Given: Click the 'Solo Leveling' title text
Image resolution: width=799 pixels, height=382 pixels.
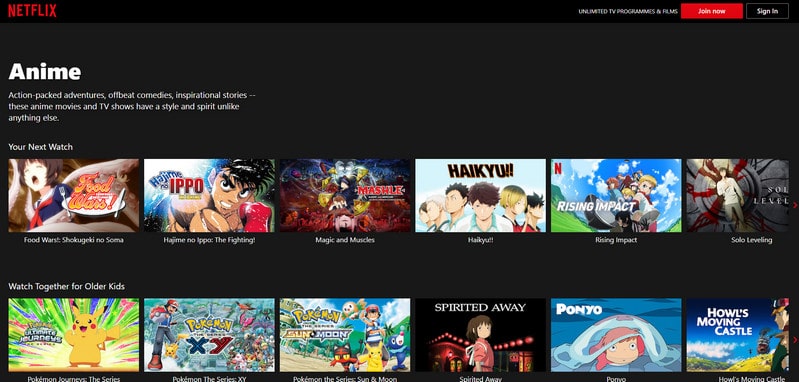Looking at the screenshot, I should (751, 240).
